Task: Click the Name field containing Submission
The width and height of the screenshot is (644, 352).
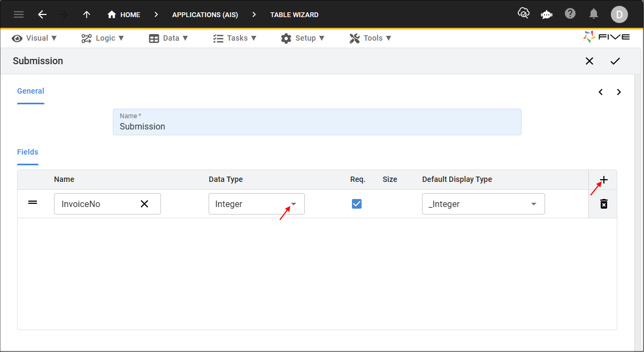Action: coord(317,126)
